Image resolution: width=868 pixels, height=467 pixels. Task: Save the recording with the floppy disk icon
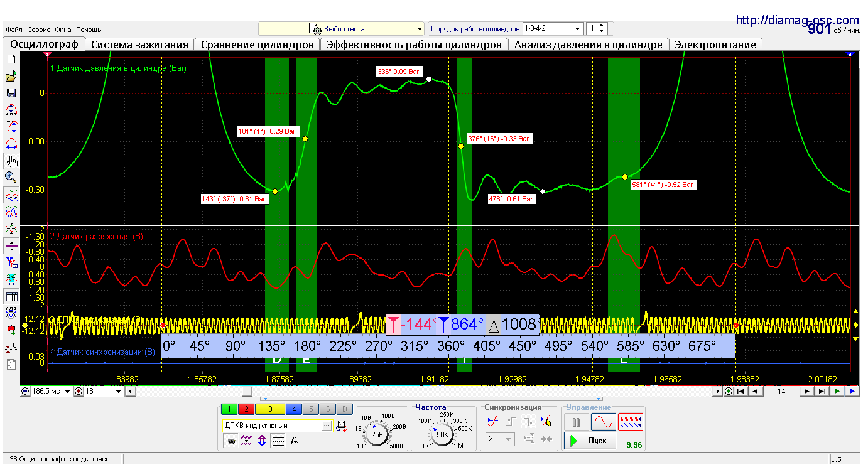pyautogui.click(x=11, y=93)
